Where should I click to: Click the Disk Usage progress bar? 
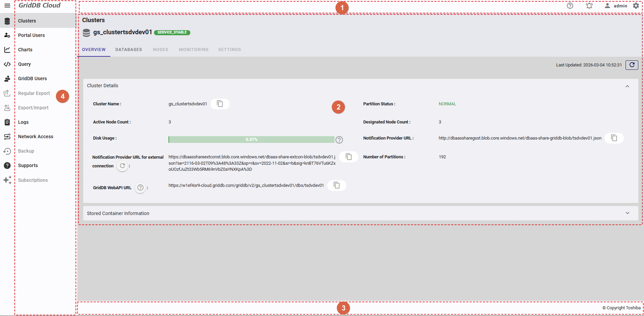[x=251, y=140]
